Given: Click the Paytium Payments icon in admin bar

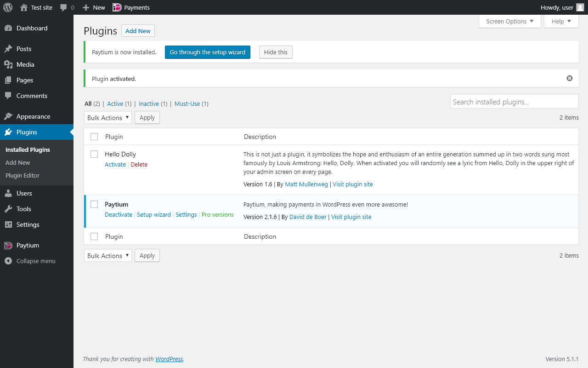Looking at the screenshot, I should [117, 7].
